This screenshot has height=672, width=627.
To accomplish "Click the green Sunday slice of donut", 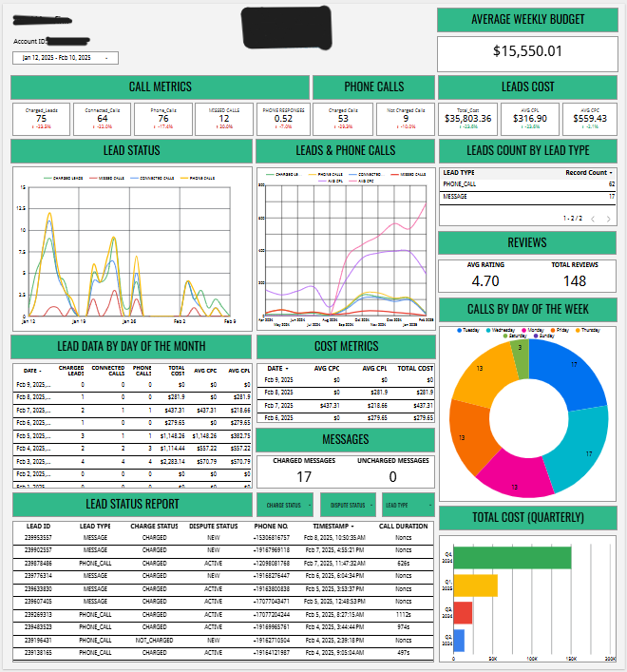I will pos(519,352).
